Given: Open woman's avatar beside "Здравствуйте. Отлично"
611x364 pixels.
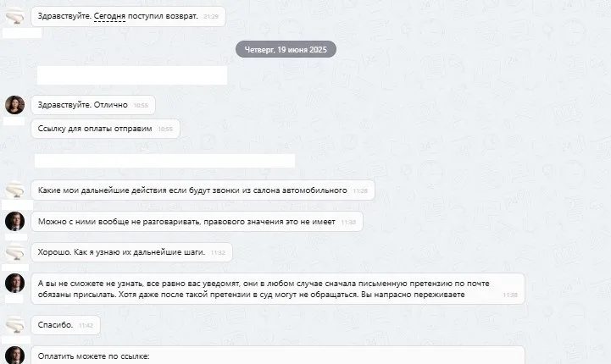Looking at the screenshot, I should [x=14, y=105].
